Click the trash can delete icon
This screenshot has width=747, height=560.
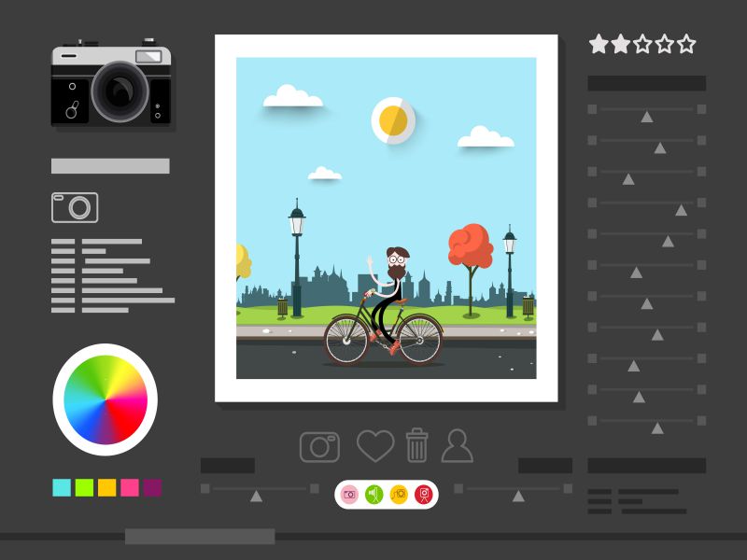click(x=416, y=445)
